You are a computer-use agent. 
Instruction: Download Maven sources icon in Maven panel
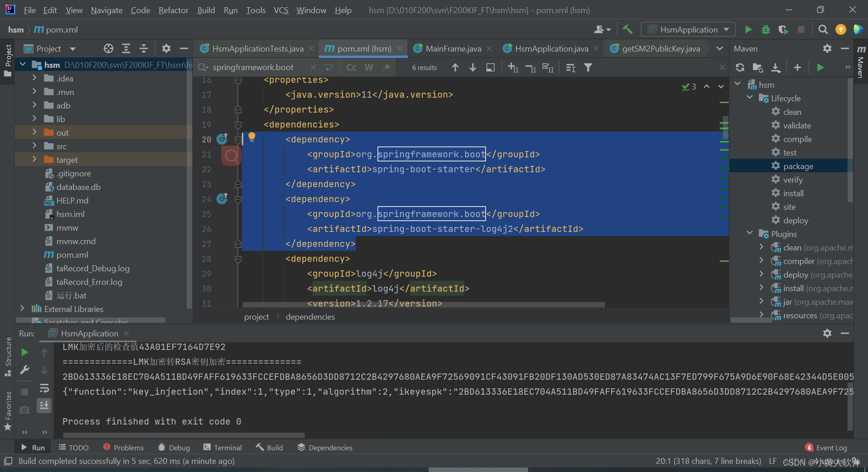click(775, 67)
